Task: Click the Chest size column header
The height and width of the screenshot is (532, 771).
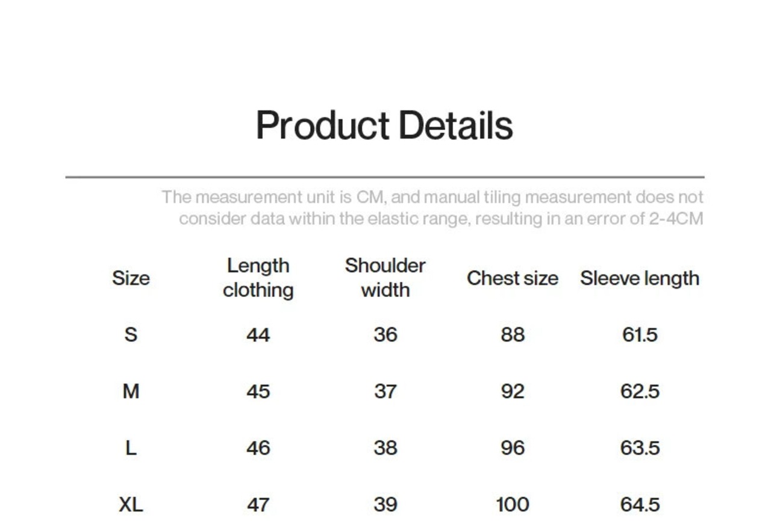Action: point(512,278)
